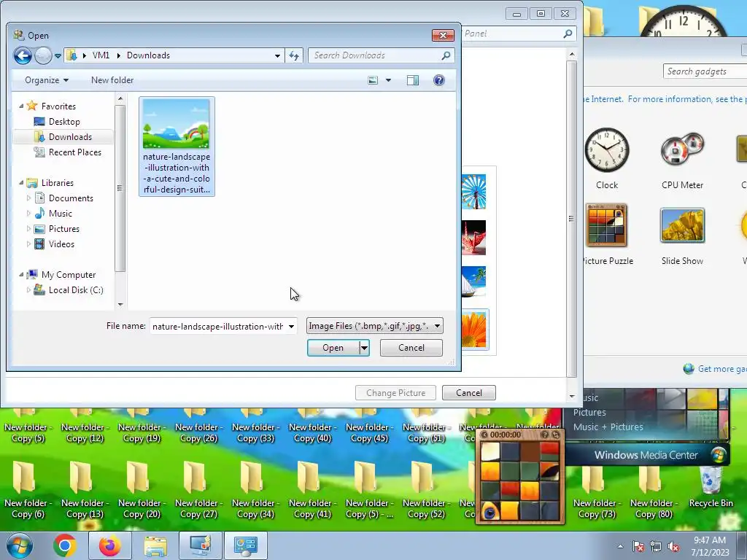Viewport: 747px width, 560px height.
Task: Launch Firefox from taskbar
Action: pos(109,545)
